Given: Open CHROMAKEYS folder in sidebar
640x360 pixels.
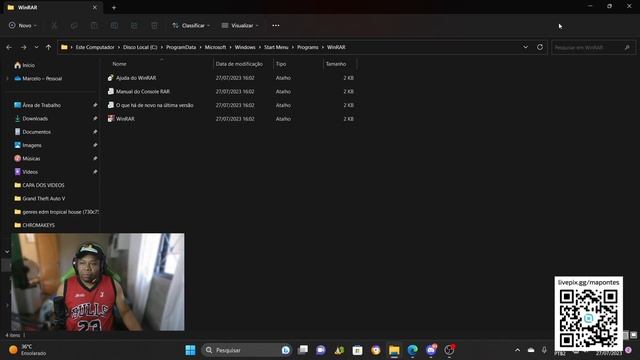Looking at the screenshot, I should click(x=38, y=225).
